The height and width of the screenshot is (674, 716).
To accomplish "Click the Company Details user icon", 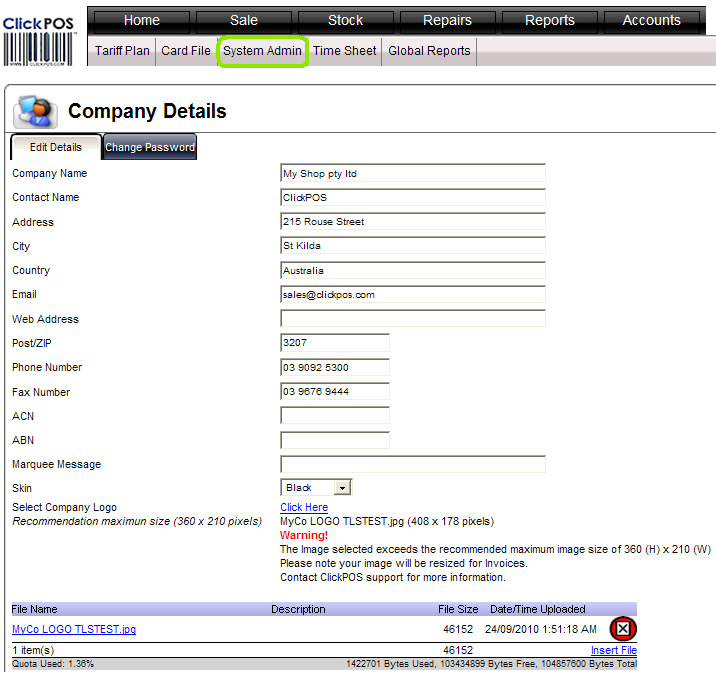I will [36, 111].
